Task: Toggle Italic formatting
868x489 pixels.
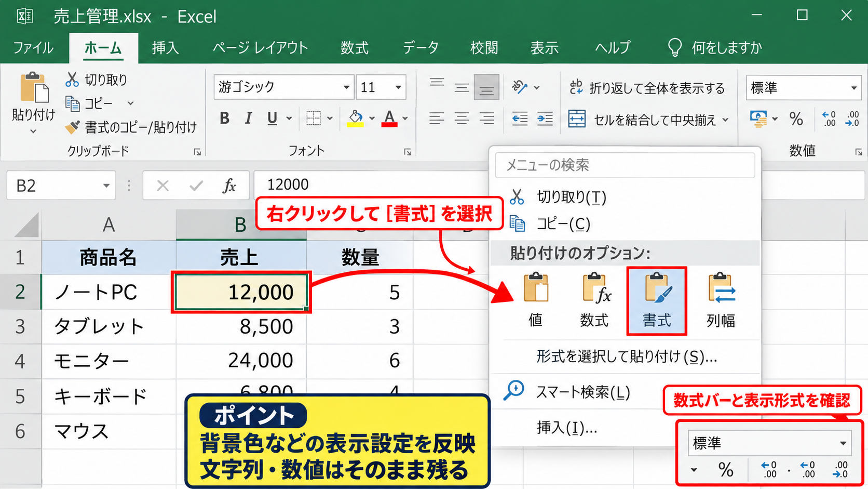Action: tap(248, 118)
